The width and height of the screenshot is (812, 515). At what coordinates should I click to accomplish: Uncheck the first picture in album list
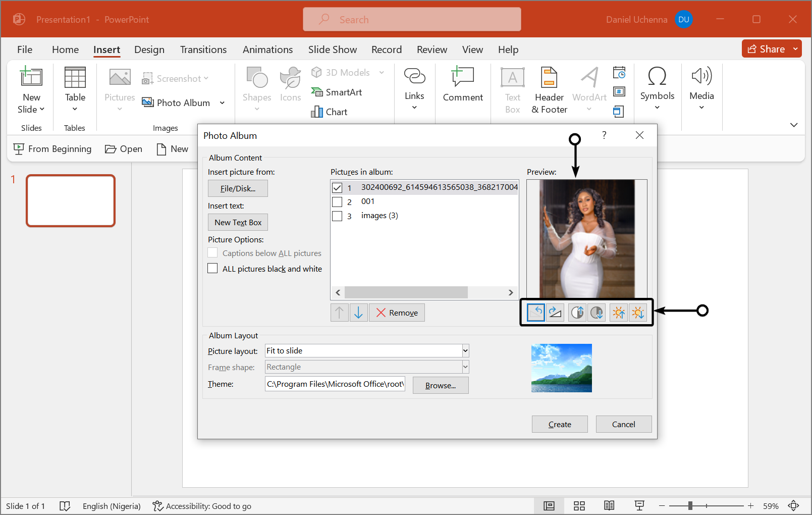[337, 188]
